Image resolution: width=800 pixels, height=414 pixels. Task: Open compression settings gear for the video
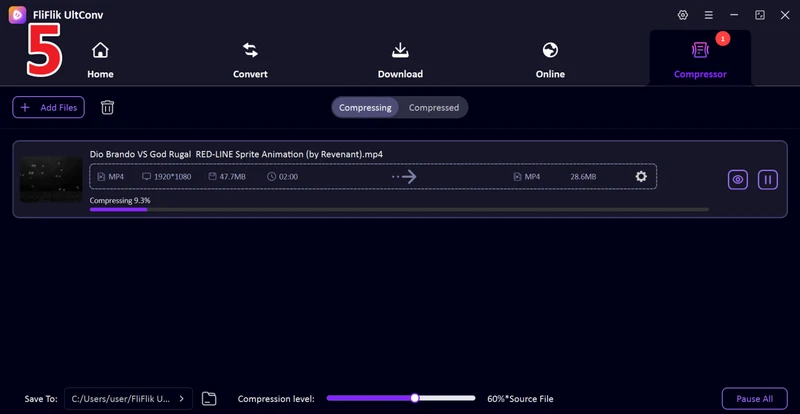(x=641, y=177)
